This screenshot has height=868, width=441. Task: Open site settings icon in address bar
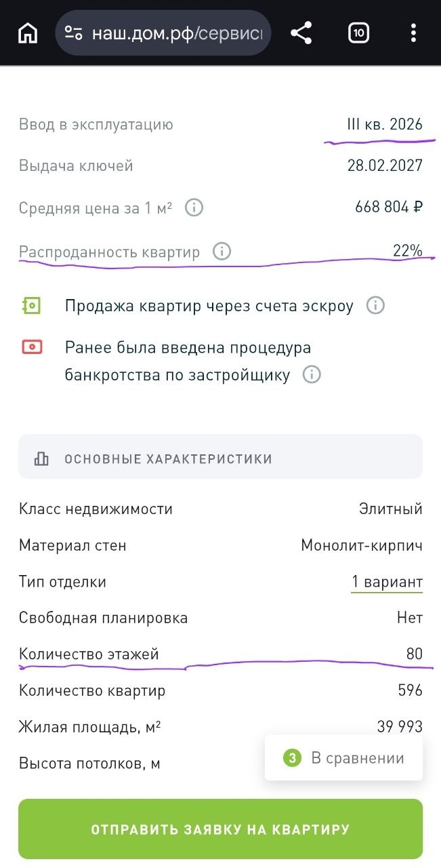73,33
